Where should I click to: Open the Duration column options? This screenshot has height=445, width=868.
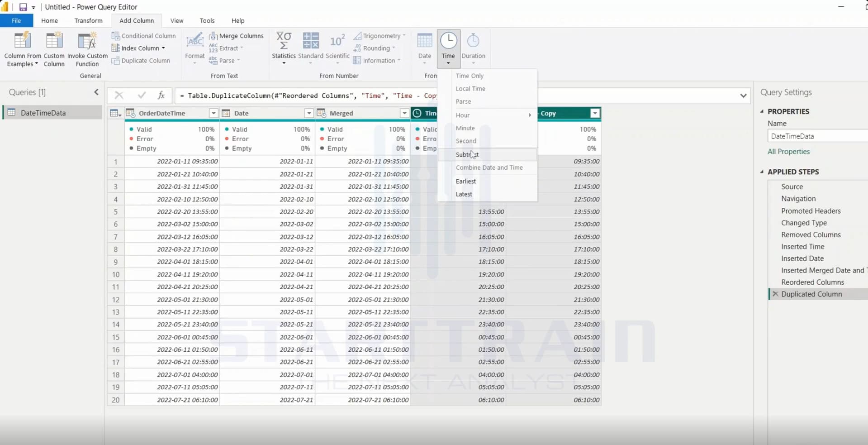[473, 48]
